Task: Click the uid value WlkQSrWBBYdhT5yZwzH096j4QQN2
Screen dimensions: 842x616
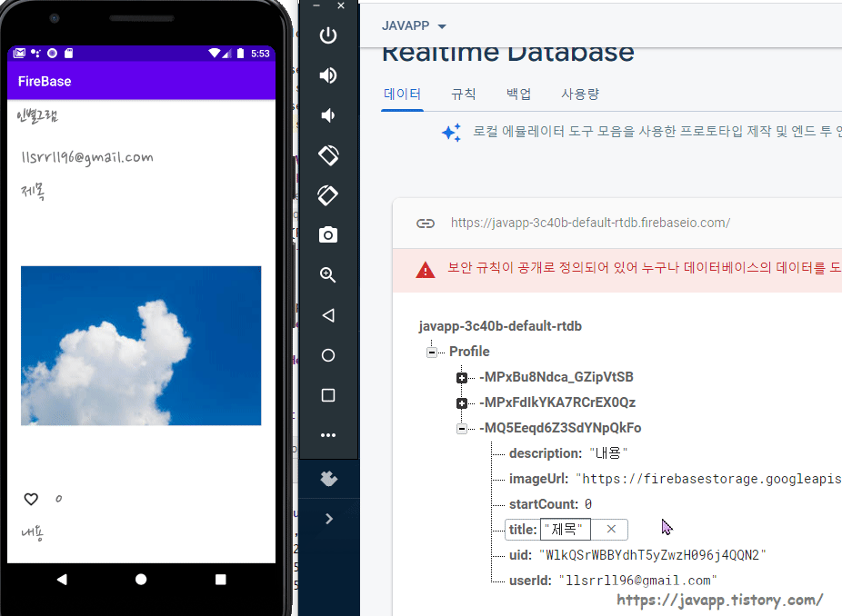Action: [652, 555]
